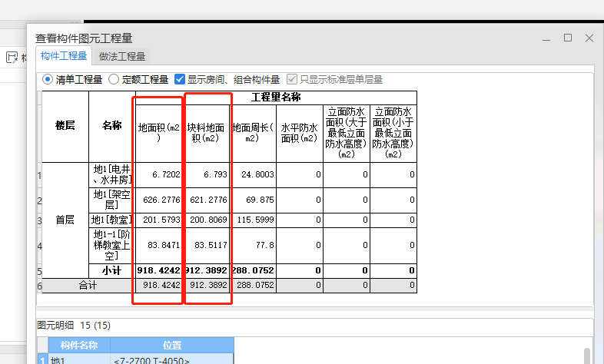
Task: Close the 查看构件图元工程量 dialog
Action: point(589,38)
